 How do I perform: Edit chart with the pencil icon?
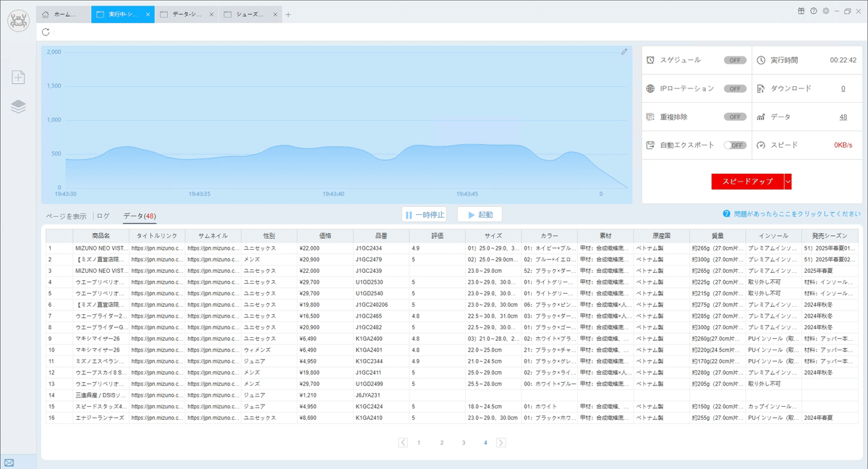[x=625, y=51]
